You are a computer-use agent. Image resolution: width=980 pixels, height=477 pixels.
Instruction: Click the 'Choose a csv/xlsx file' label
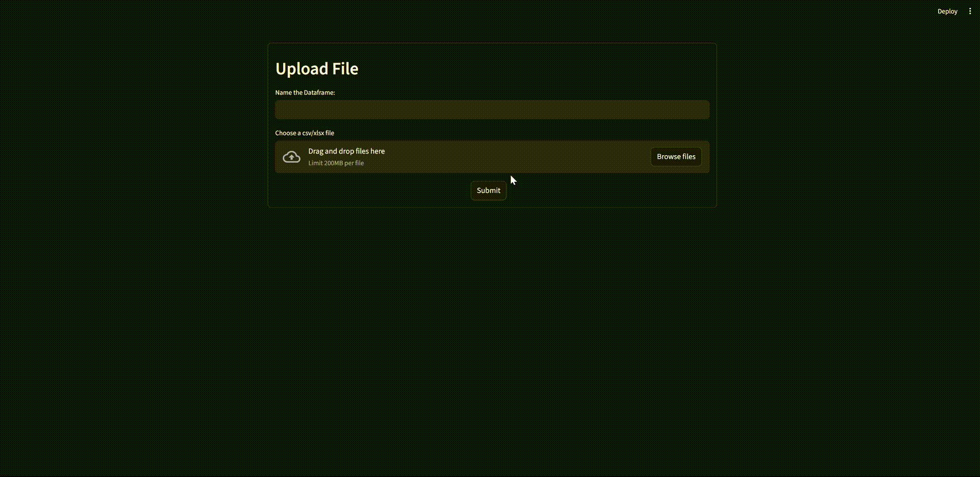click(304, 133)
